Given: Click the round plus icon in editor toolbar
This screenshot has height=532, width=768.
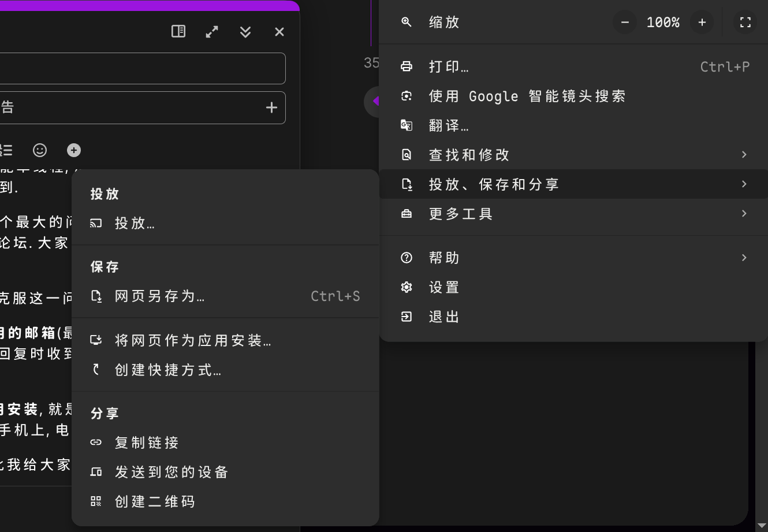Looking at the screenshot, I should coord(74,150).
